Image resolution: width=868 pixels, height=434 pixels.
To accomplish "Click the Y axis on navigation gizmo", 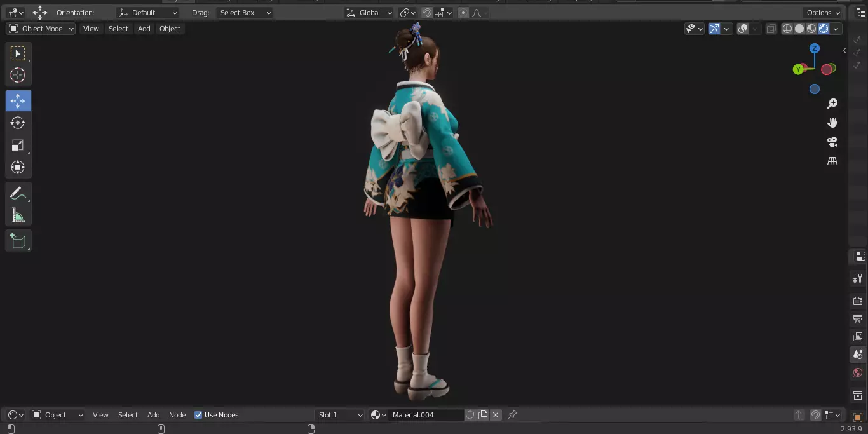I will (x=798, y=69).
